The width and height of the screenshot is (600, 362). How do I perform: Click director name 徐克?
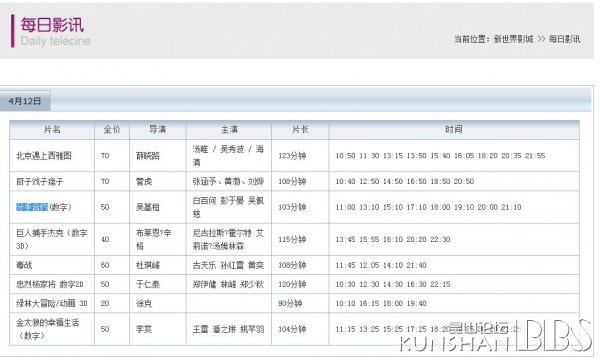(x=144, y=303)
